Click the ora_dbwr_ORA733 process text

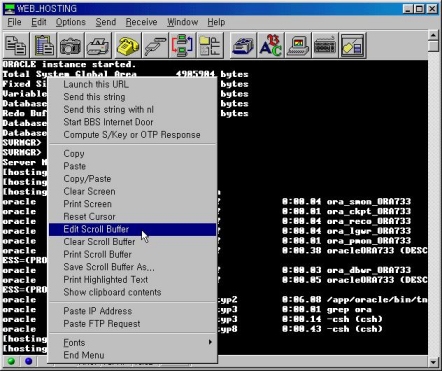click(369, 270)
